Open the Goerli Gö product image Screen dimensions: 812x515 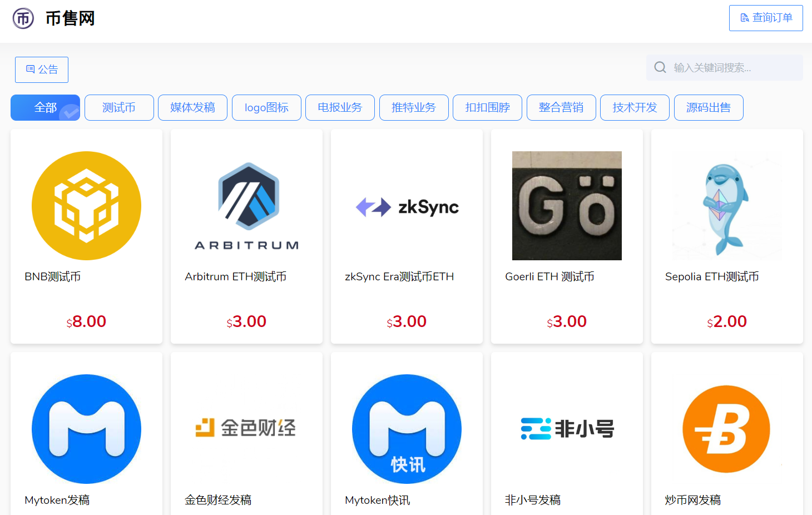pos(567,206)
